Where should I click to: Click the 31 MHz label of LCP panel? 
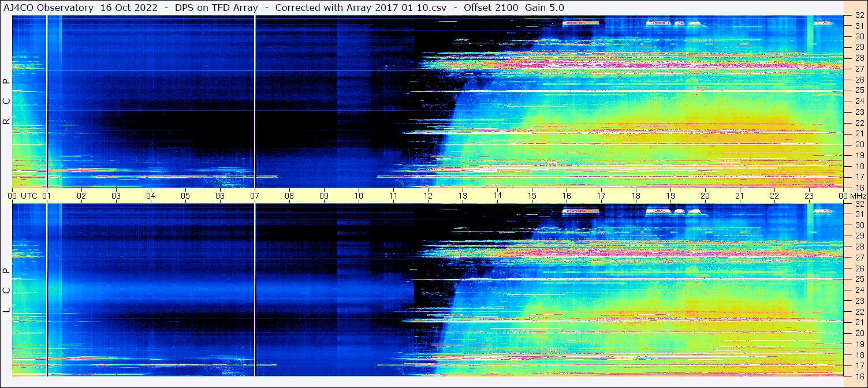[x=859, y=215]
